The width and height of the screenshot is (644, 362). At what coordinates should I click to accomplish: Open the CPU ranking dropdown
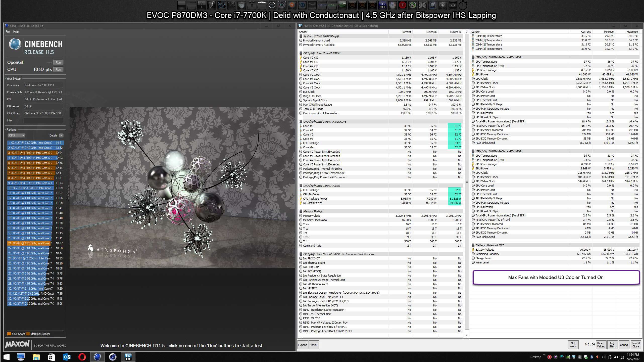point(17,135)
